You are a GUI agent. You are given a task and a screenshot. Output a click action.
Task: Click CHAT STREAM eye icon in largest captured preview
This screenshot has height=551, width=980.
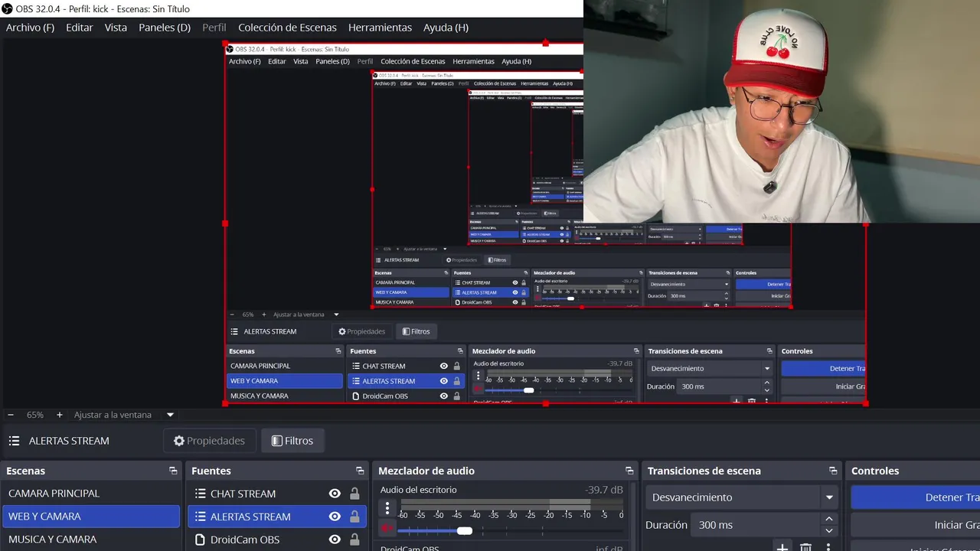point(443,366)
